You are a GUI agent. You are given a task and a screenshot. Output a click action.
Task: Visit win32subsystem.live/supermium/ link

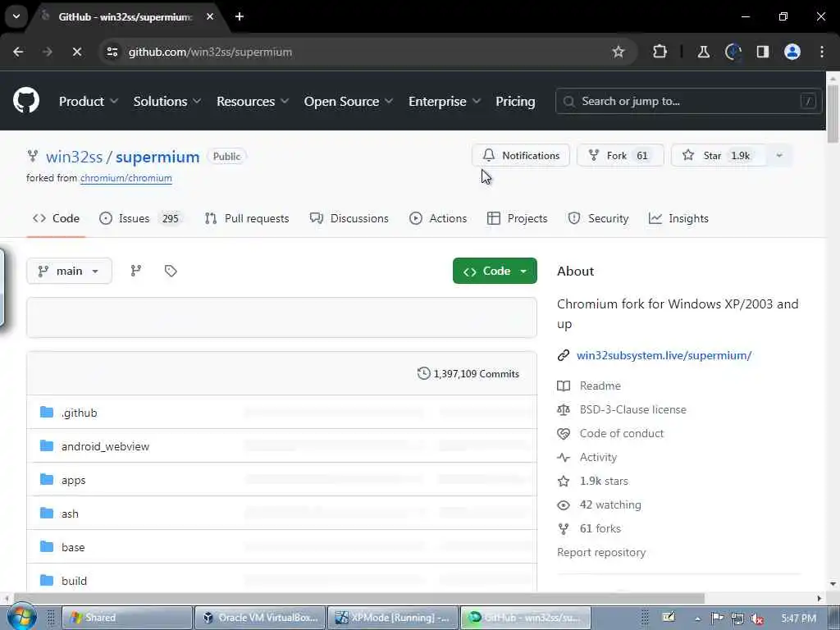pos(664,355)
